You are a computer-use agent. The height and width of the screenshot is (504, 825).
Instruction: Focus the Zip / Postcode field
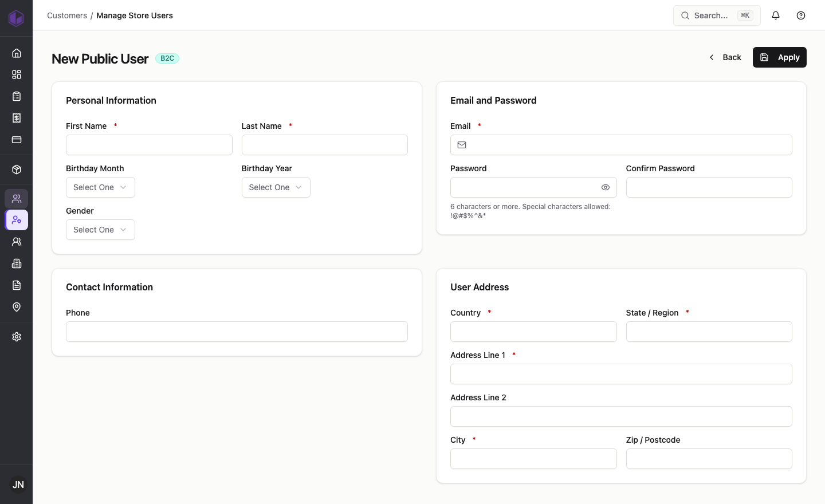point(709,459)
